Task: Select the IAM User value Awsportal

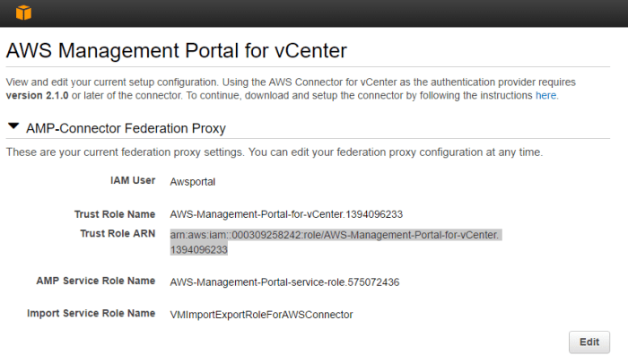Action: pos(193,182)
